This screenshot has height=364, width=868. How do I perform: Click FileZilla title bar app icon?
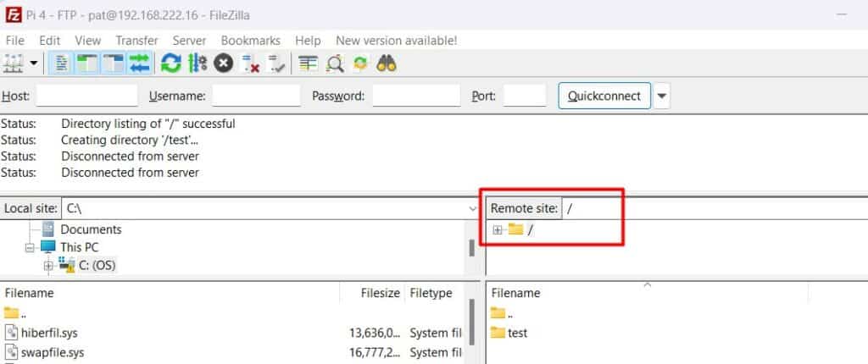pyautogui.click(x=14, y=14)
